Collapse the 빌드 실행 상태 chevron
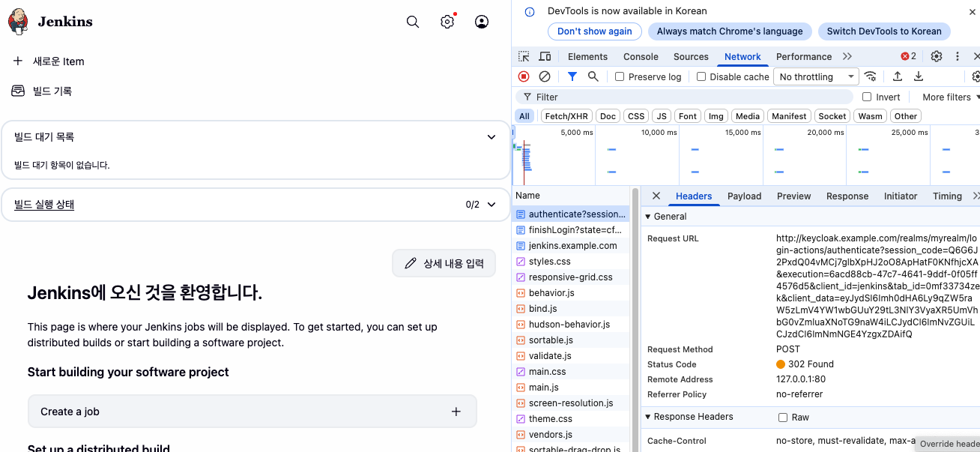Image resolution: width=980 pixels, height=452 pixels. pyautogui.click(x=491, y=205)
